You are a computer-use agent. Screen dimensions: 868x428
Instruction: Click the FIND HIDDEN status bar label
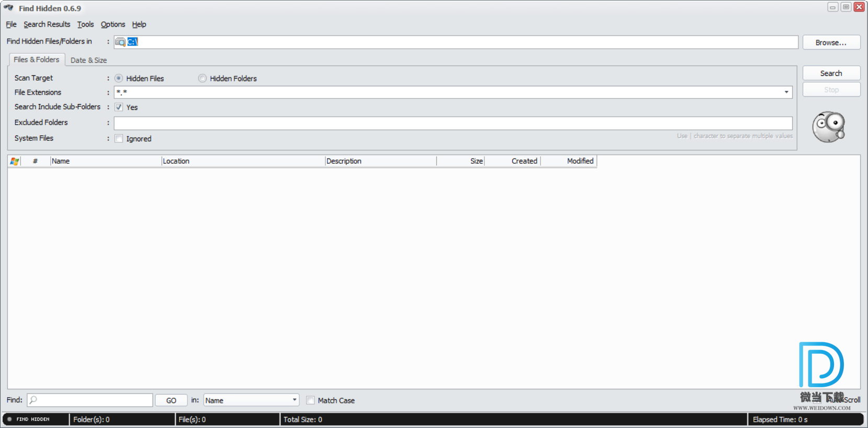tap(32, 419)
